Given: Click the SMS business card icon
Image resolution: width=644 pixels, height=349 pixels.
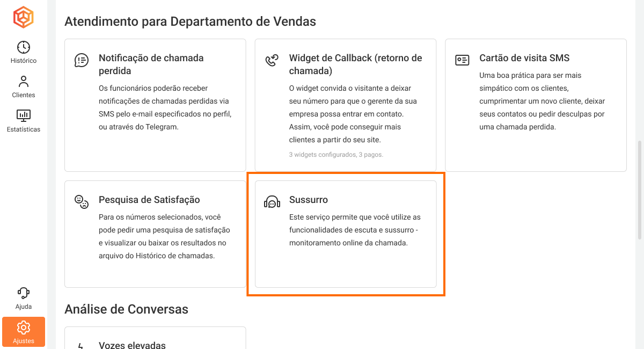Looking at the screenshot, I should tap(462, 60).
